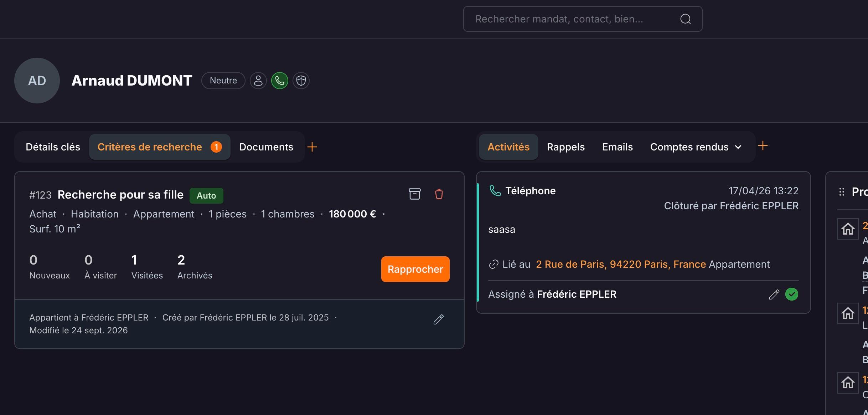Click the third house icon in right panel
Viewport: 868px width, 415px height.
point(848,383)
